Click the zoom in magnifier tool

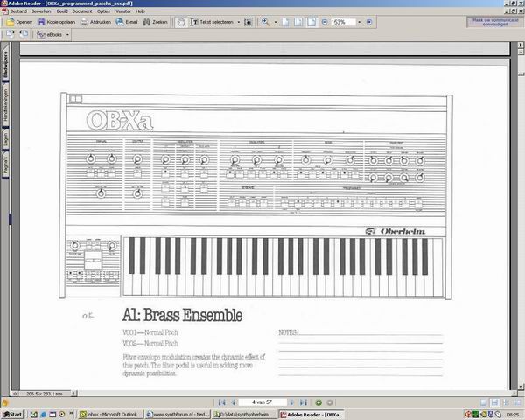[265, 22]
